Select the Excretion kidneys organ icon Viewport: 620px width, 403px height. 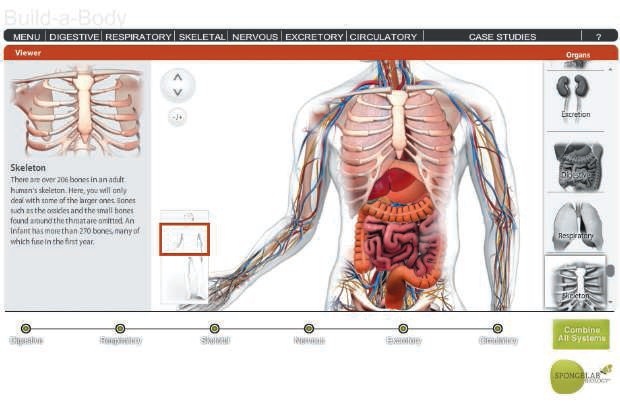pyautogui.click(x=575, y=97)
